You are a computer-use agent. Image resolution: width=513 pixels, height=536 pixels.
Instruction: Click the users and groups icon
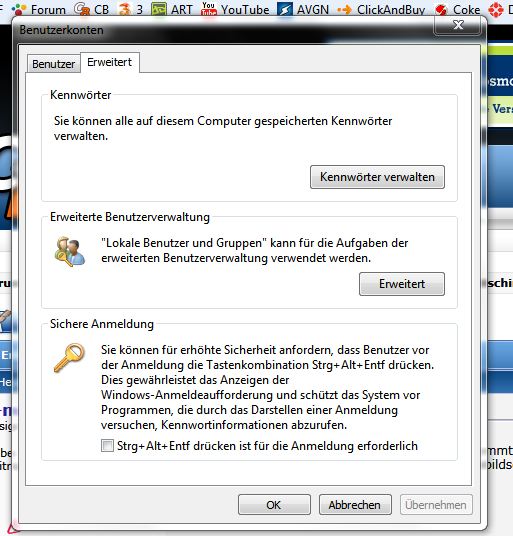point(70,252)
